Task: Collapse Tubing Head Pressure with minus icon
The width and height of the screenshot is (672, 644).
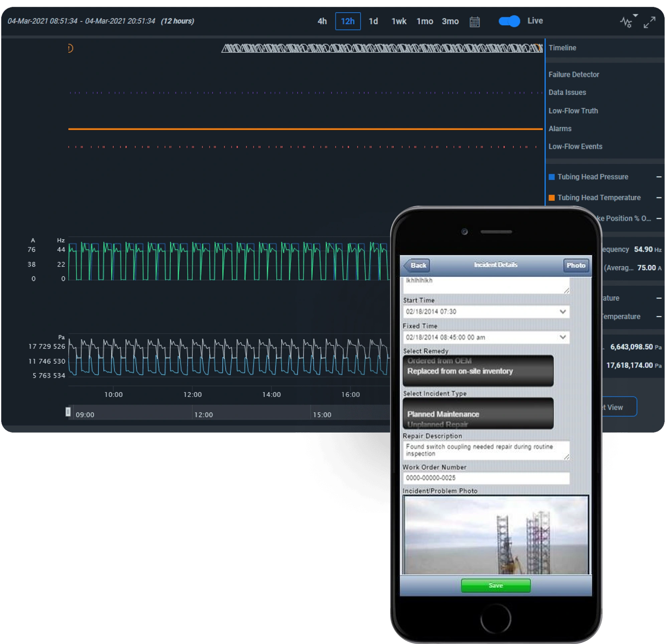Action: point(659,177)
